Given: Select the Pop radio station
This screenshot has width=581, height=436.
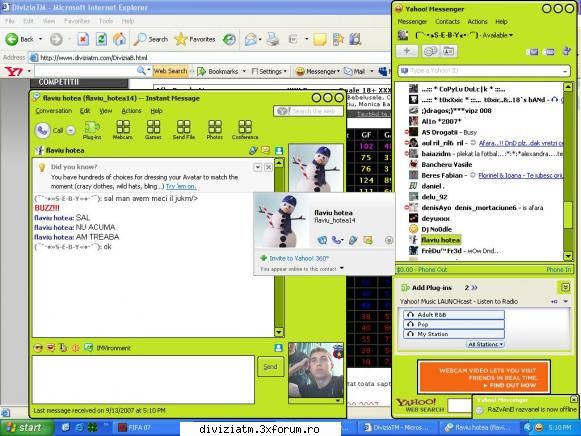Looking at the screenshot, I should (454, 324).
